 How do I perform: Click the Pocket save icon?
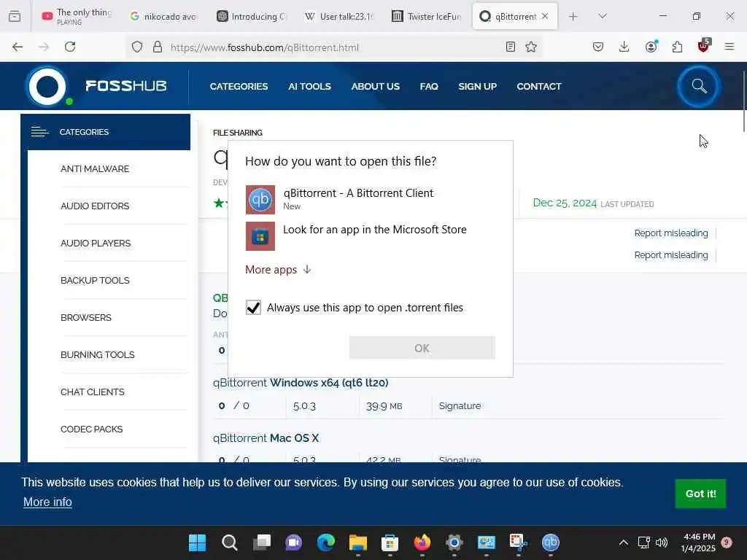coord(598,47)
